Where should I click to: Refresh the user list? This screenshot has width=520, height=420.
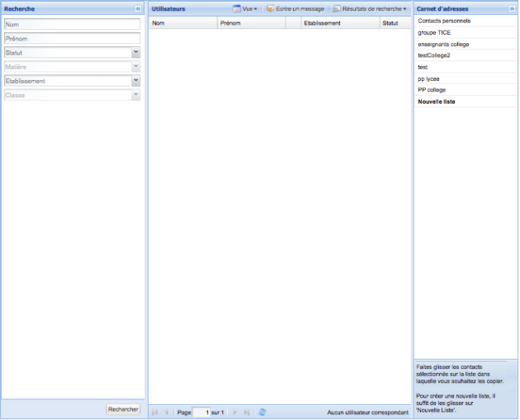click(262, 413)
